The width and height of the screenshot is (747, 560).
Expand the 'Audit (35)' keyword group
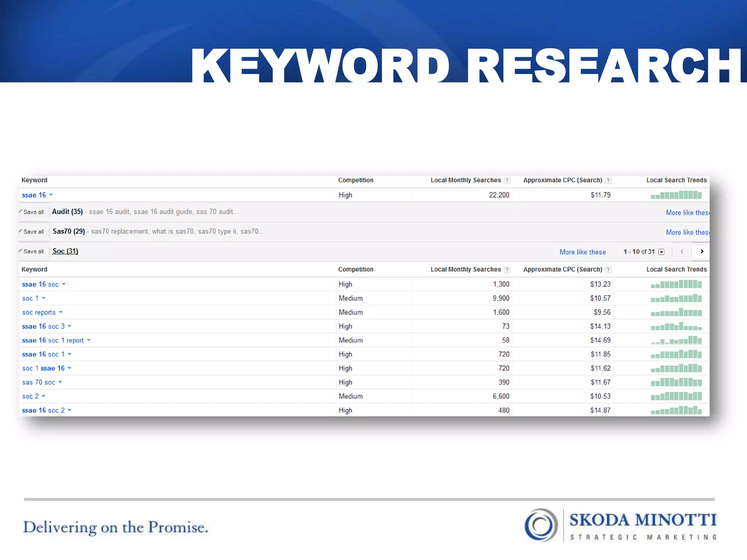pos(67,212)
